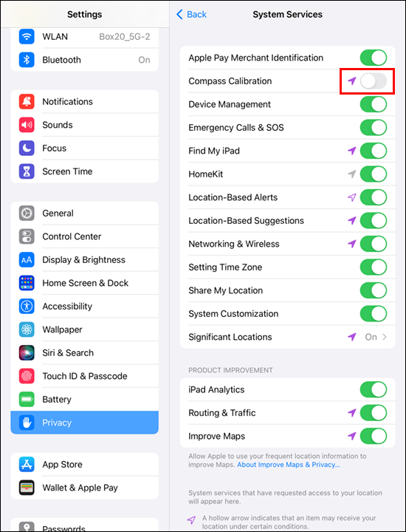Viewport: 406px width, 532px height.
Task: Open Notifications via its red bell icon
Action: (x=27, y=101)
